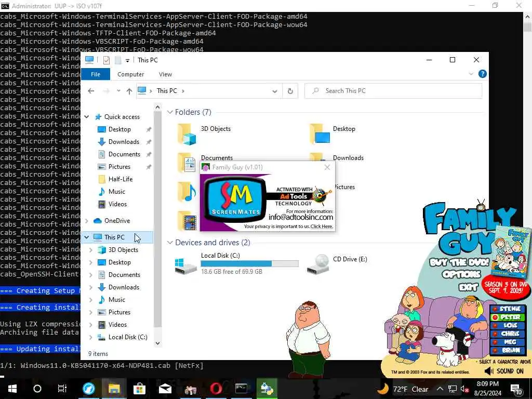The image size is (532, 399).
Task: Close the Family Guy (v1.01) popup
Action: click(x=327, y=167)
